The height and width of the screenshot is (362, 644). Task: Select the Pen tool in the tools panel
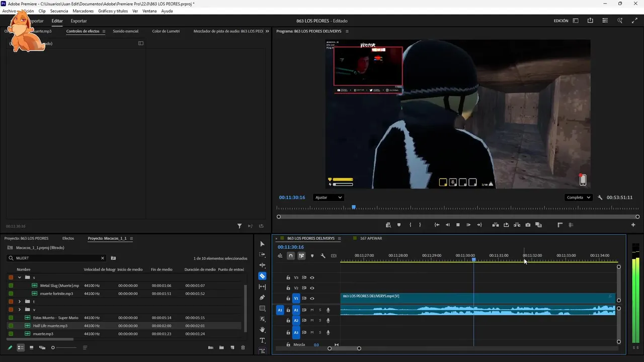pyautogui.click(x=262, y=298)
